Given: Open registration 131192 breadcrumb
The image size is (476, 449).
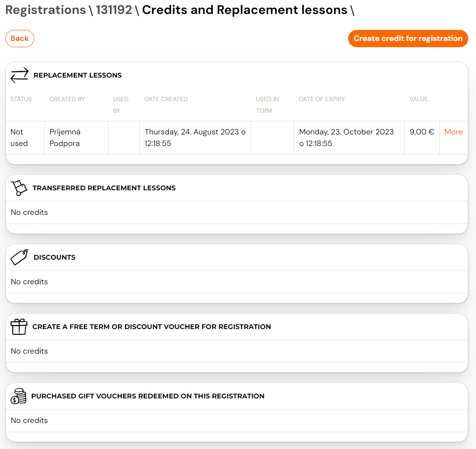Looking at the screenshot, I should [x=114, y=10].
